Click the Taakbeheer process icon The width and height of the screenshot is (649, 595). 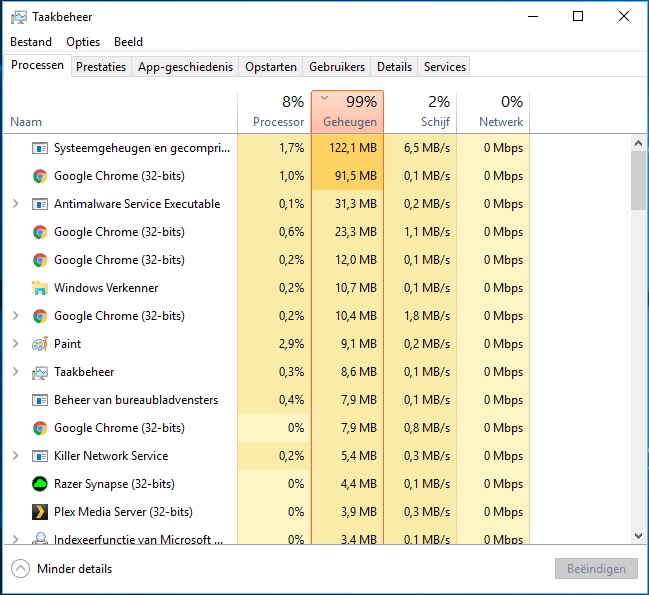pyautogui.click(x=39, y=372)
